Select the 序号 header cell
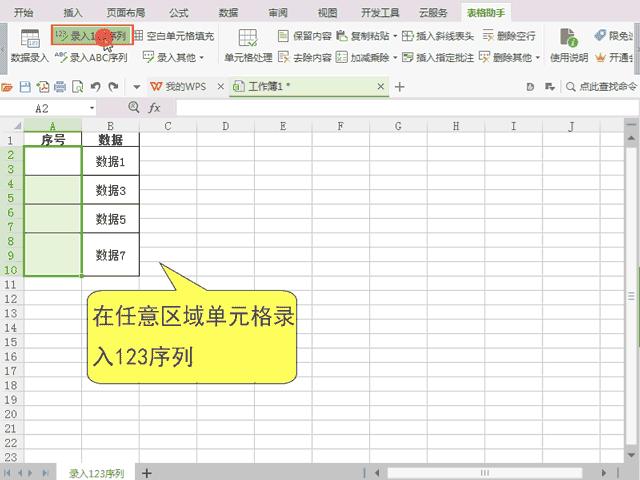Image resolution: width=640 pixels, height=480 pixels. (x=53, y=140)
